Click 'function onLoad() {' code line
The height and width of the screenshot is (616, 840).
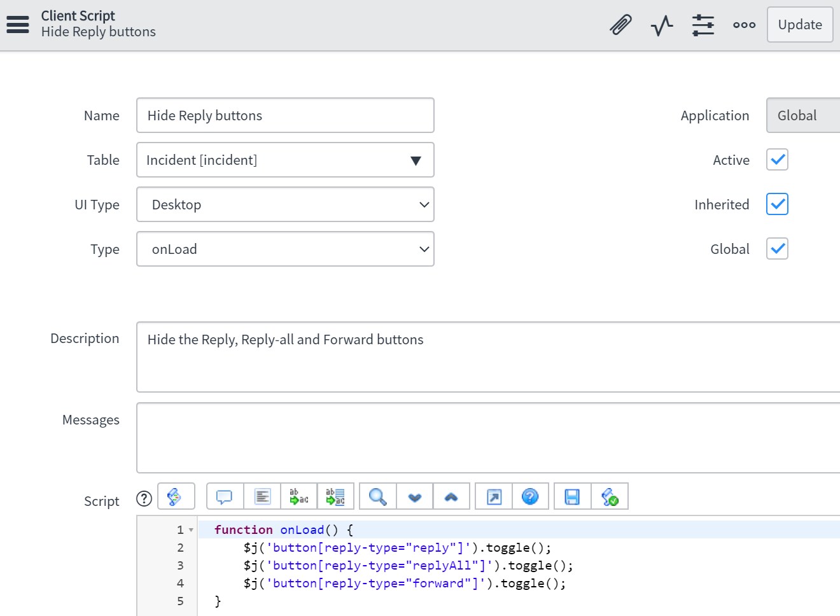284,529
